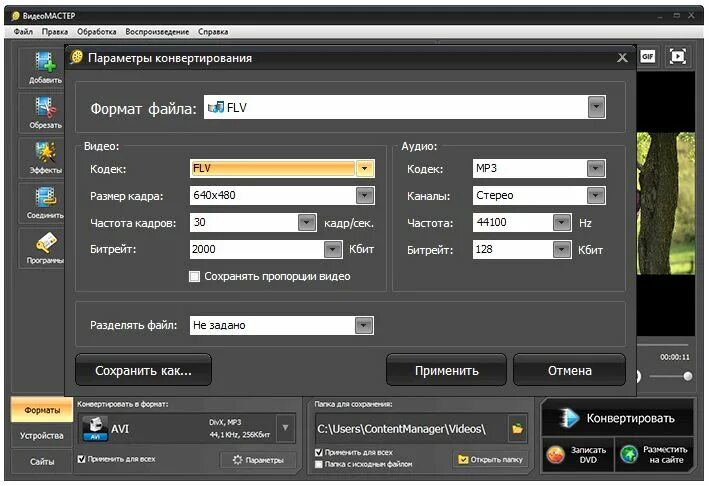709x486 pixels.
Task: Toggle Применить для всех under save folder
Action: coord(318,452)
